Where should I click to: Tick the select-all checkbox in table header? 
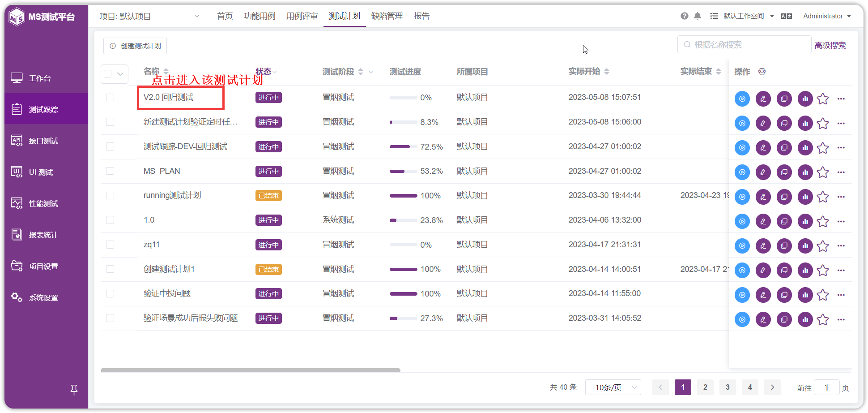coord(108,74)
